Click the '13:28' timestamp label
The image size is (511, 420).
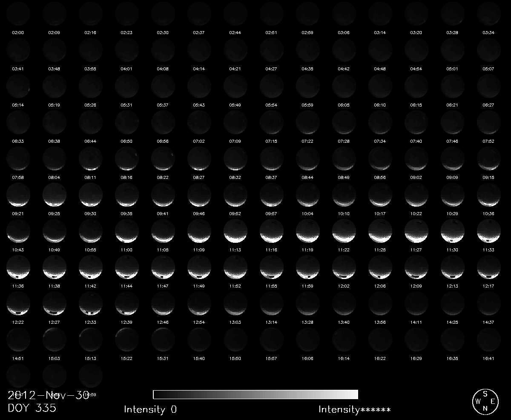coord(307,322)
